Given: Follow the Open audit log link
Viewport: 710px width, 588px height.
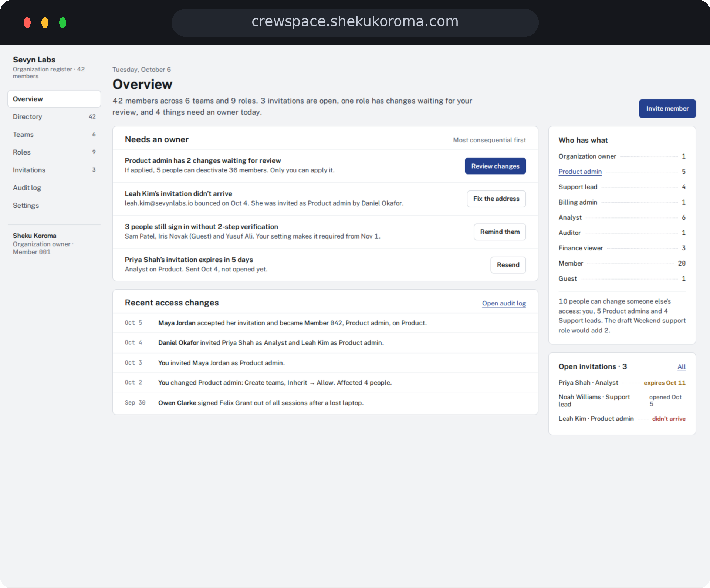Looking at the screenshot, I should pos(504,303).
